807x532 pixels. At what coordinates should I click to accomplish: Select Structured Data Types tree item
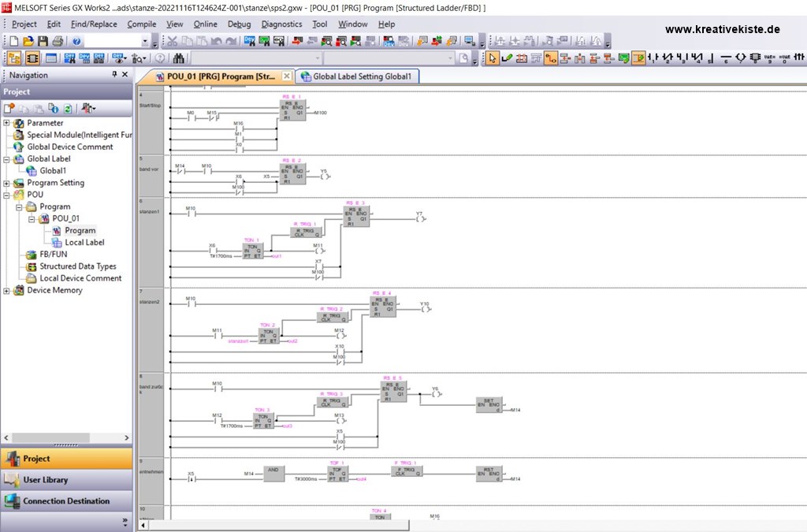click(78, 266)
